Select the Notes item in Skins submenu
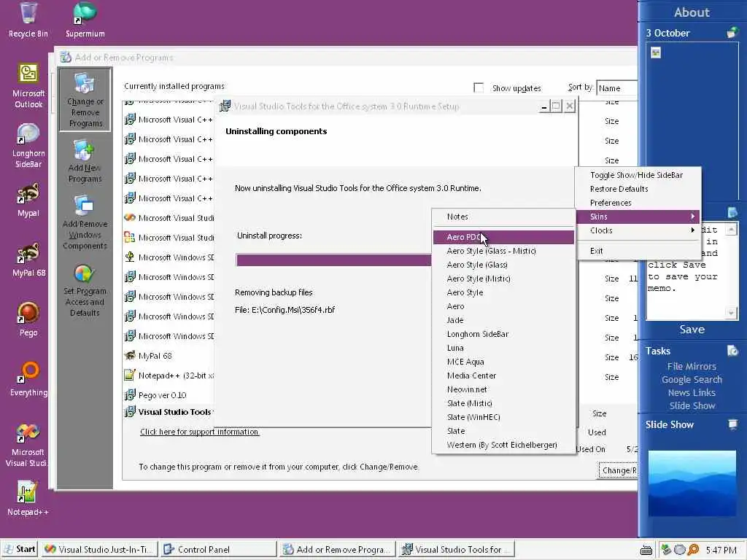 coord(503,217)
